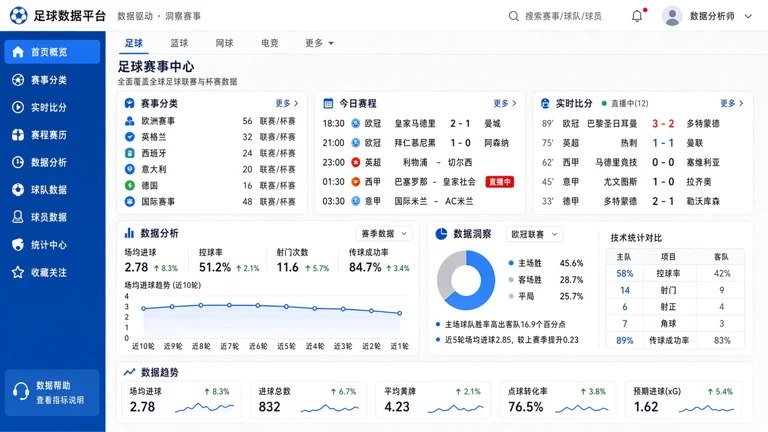This screenshot has height=432, width=768.
Task: Click the headset icon in 数据帮助
Action: tap(21, 392)
